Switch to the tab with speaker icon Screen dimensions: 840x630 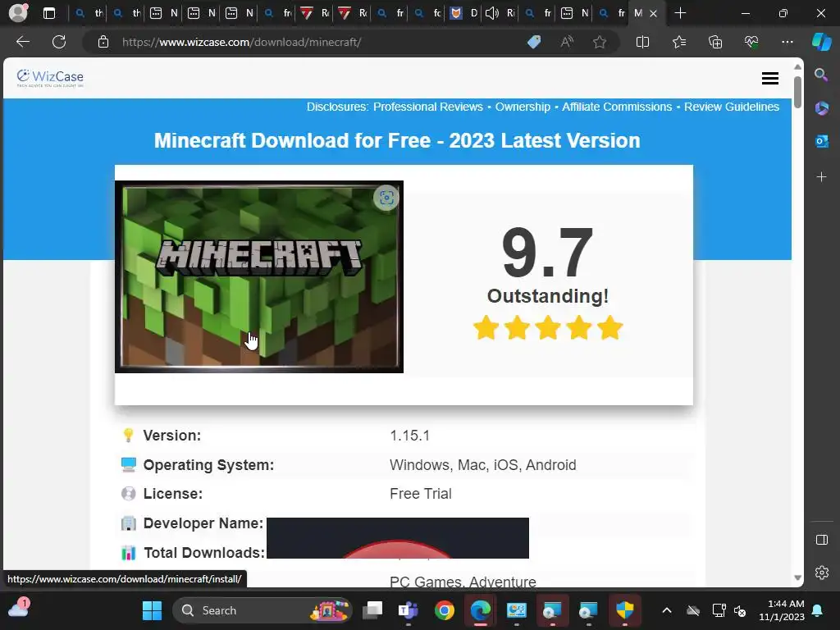[x=500, y=13]
